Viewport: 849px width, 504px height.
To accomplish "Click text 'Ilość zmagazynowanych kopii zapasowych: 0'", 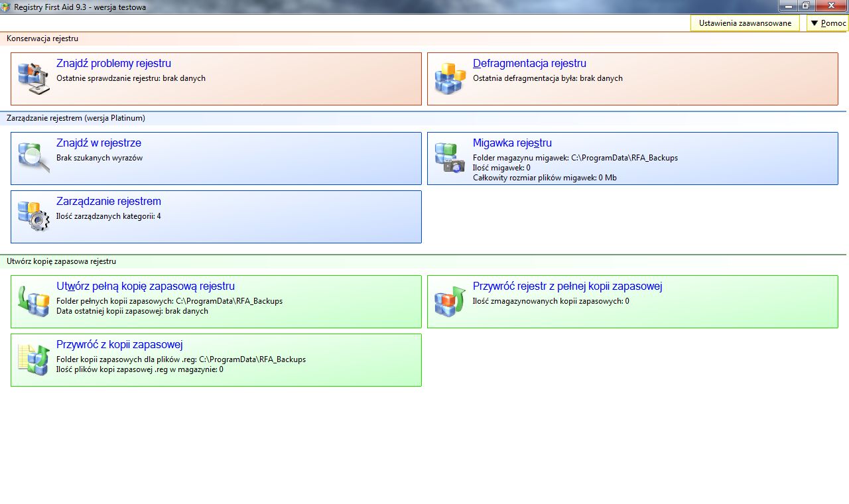I will [551, 301].
